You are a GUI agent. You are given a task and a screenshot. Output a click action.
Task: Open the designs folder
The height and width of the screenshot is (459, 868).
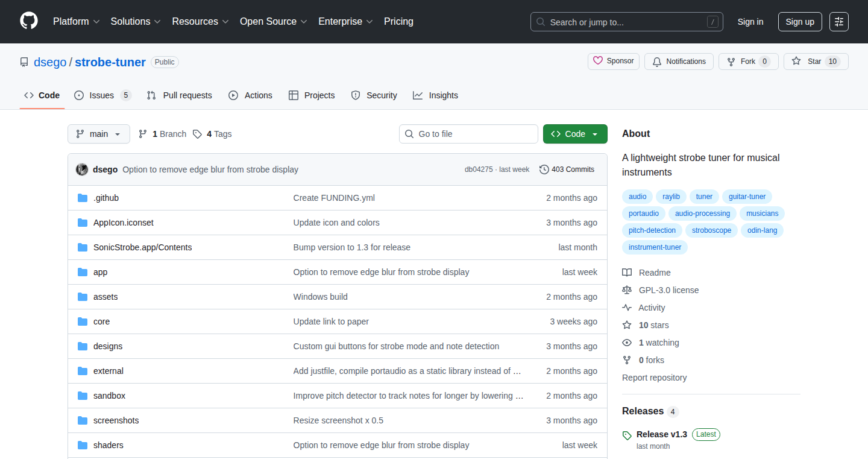(108, 346)
